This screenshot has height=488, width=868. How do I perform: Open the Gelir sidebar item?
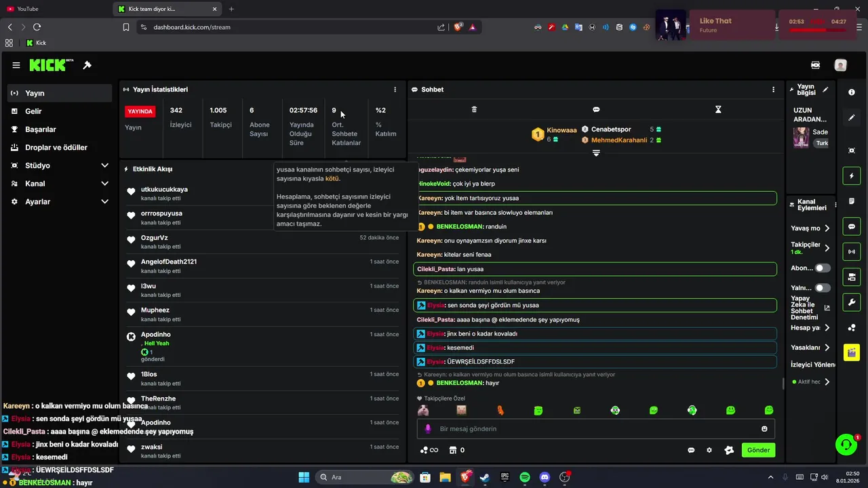pyautogui.click(x=60, y=111)
